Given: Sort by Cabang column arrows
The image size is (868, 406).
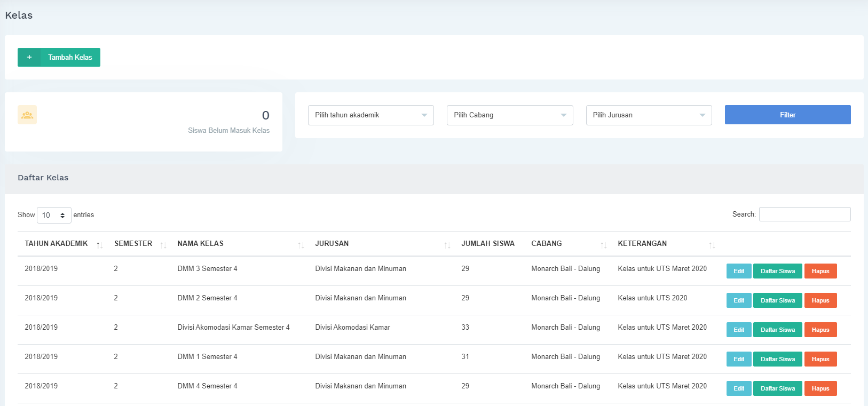Looking at the screenshot, I should pos(604,245).
